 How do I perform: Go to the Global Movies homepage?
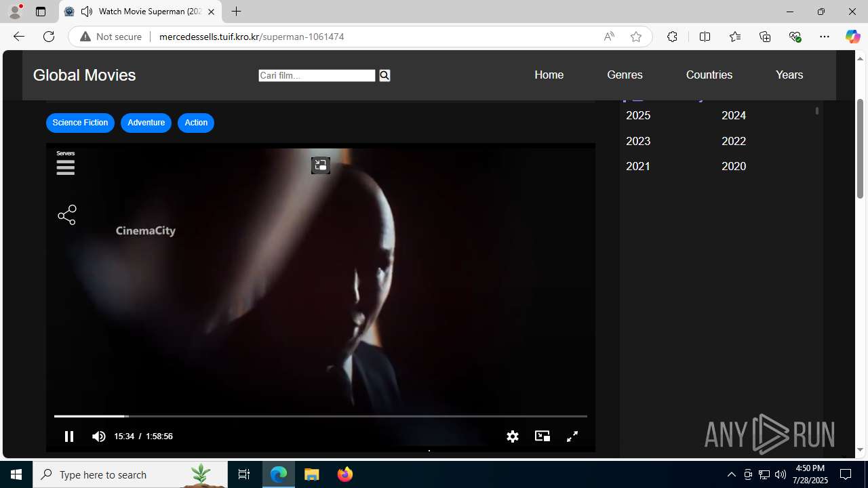coord(85,75)
